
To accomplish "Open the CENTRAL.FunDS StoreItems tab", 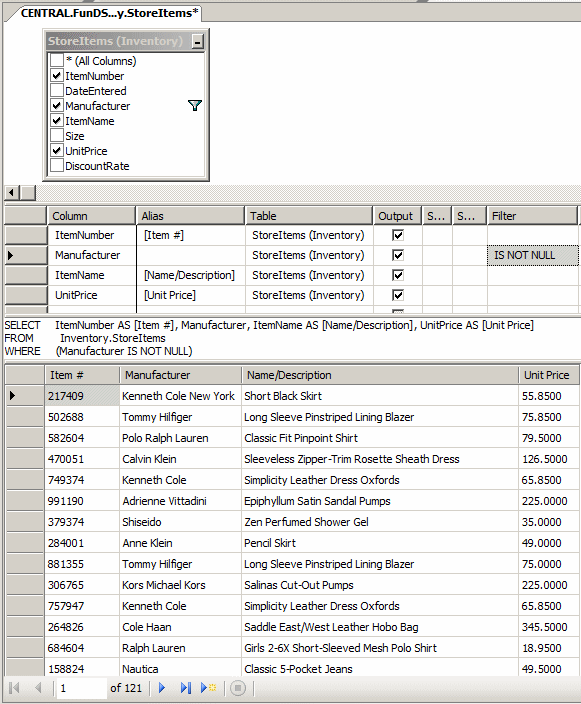I will 109,13.
